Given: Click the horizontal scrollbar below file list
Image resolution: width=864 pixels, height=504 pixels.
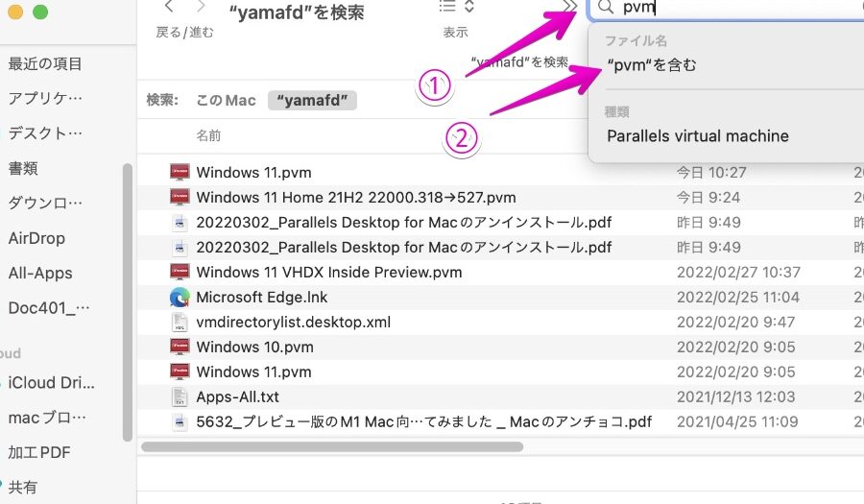Looking at the screenshot, I should (x=332, y=446).
